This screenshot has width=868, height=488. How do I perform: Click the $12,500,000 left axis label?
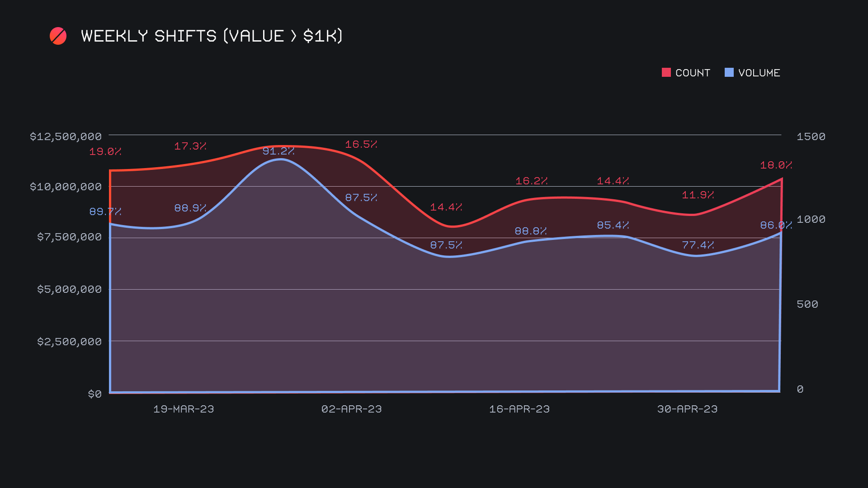pos(66,136)
